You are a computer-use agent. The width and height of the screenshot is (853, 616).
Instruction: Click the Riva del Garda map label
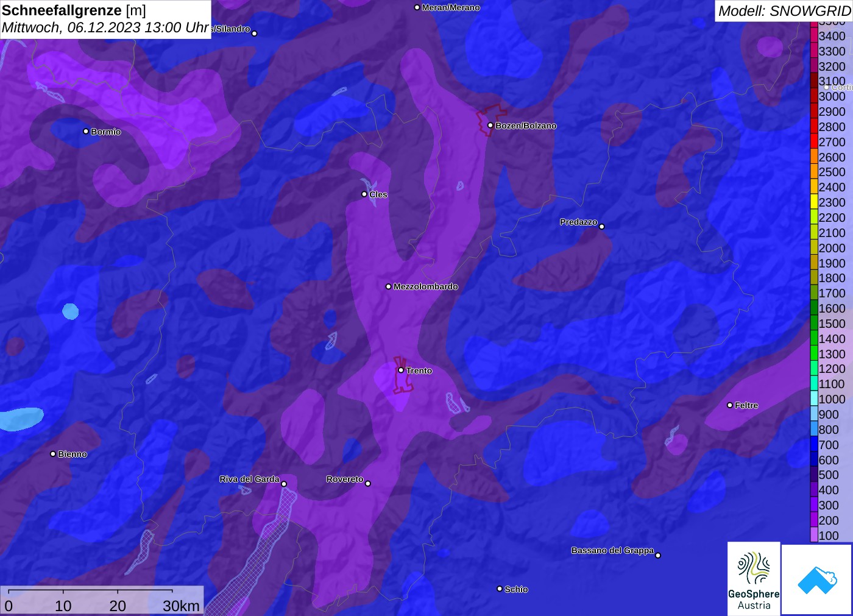[250, 479]
